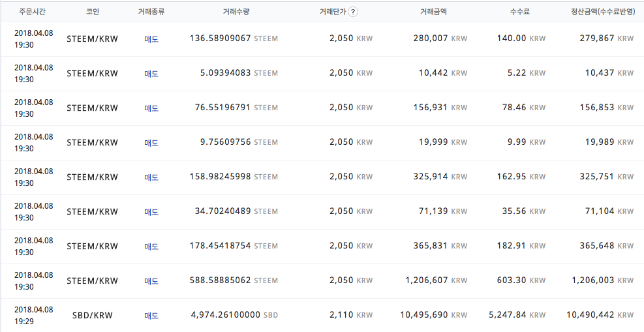
Task: Click the 거래금액 column header
Action: pyautogui.click(x=433, y=12)
